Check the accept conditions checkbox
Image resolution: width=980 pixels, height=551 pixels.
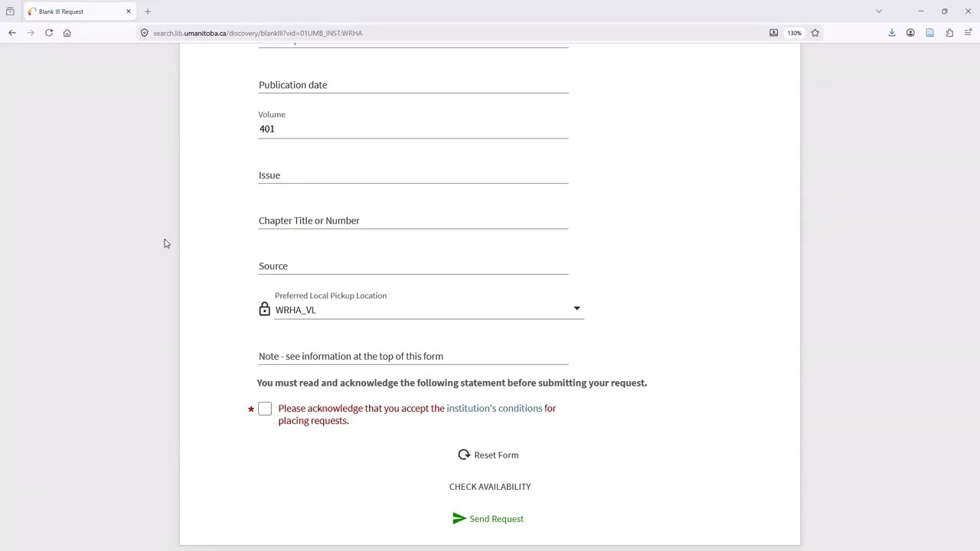point(265,409)
